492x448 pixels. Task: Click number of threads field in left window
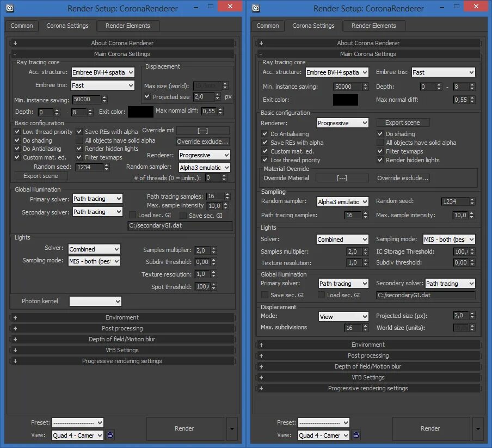pyautogui.click(x=213, y=178)
